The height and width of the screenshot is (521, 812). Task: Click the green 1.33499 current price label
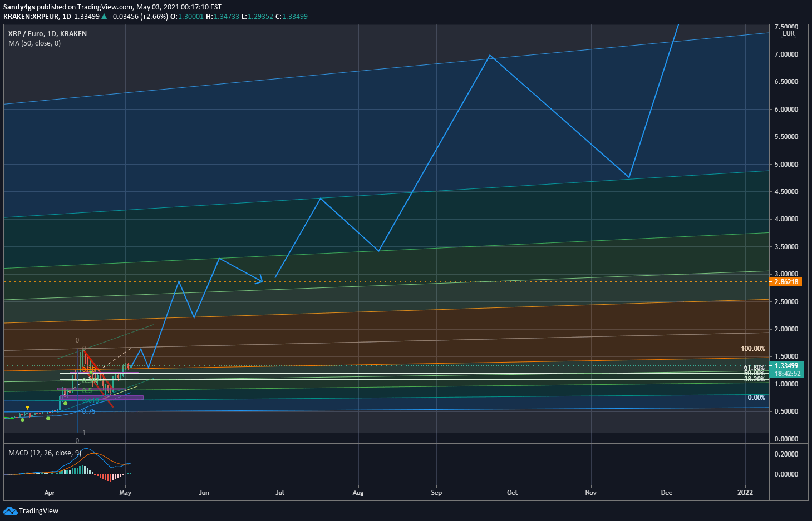click(x=786, y=365)
